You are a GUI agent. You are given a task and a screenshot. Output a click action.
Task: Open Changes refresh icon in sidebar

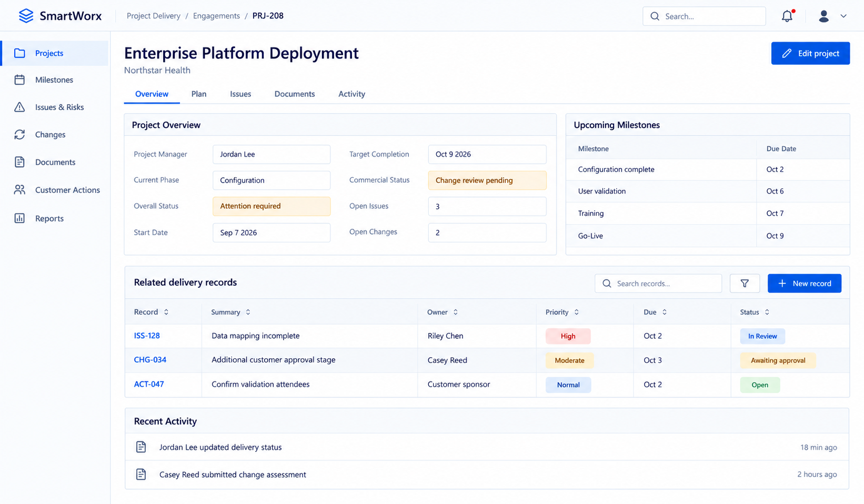[x=19, y=135]
